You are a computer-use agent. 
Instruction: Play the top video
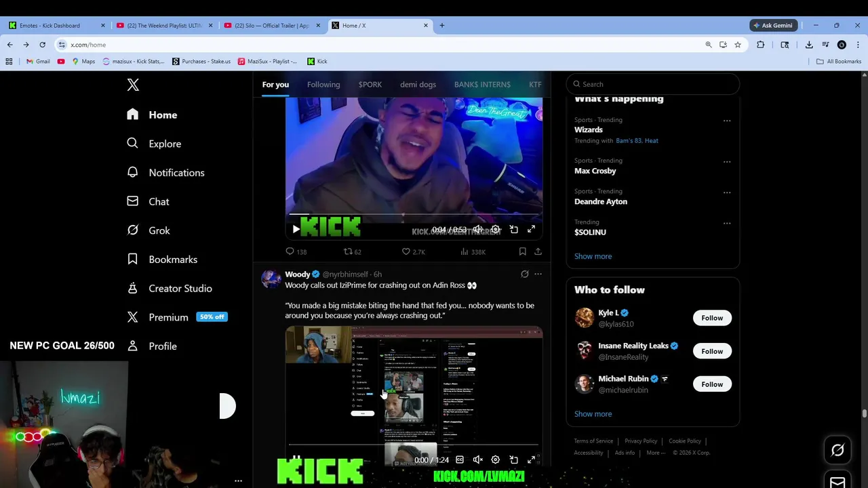coord(296,229)
